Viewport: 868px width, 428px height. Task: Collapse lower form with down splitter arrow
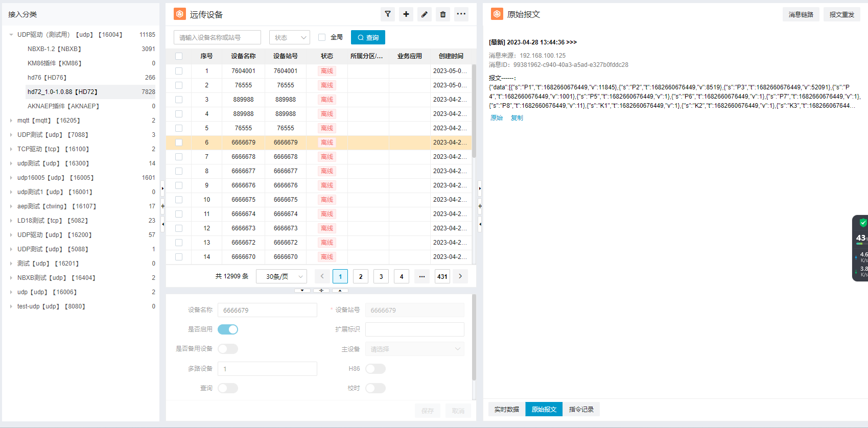(302, 290)
